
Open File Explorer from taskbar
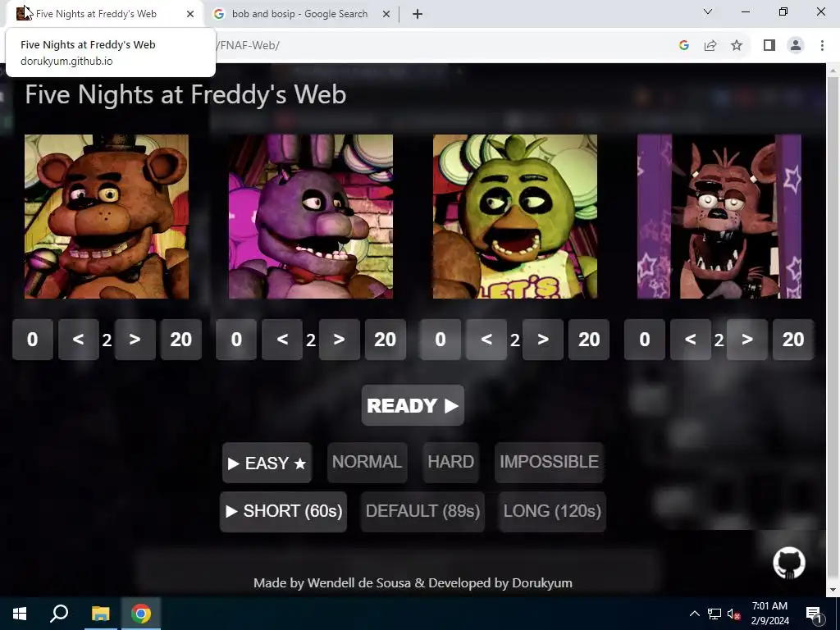[x=100, y=614]
